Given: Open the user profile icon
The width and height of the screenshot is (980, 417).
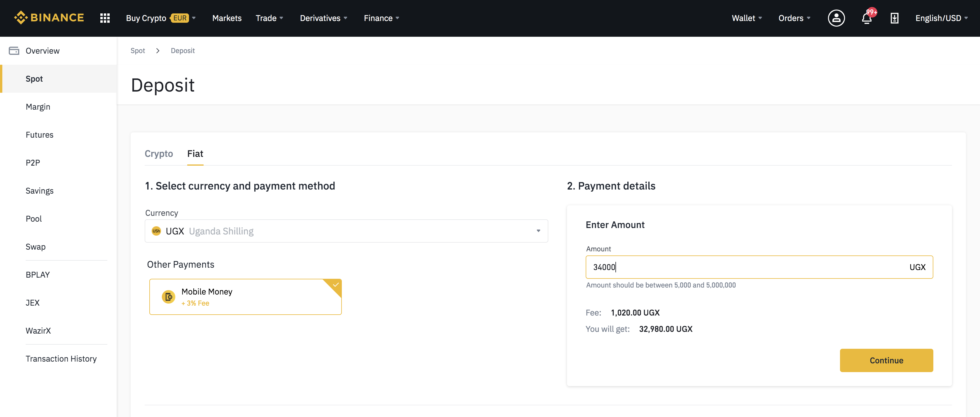Looking at the screenshot, I should tap(836, 18).
